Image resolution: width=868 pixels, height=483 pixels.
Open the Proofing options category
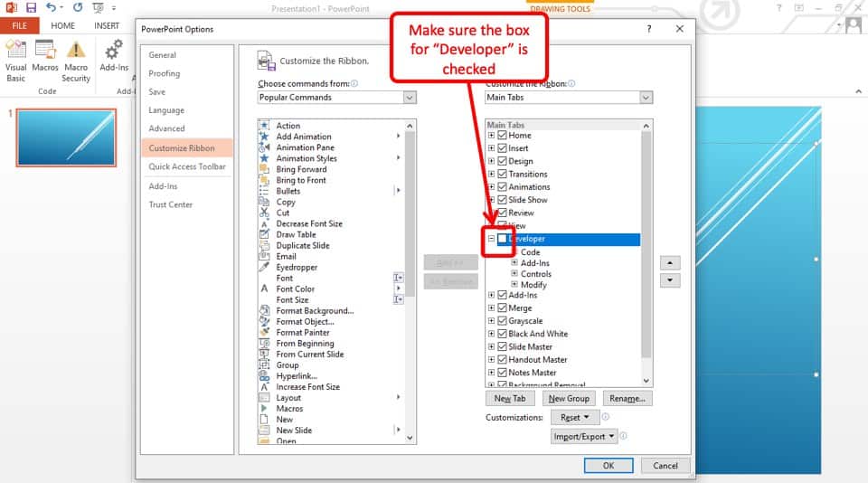[x=164, y=73]
